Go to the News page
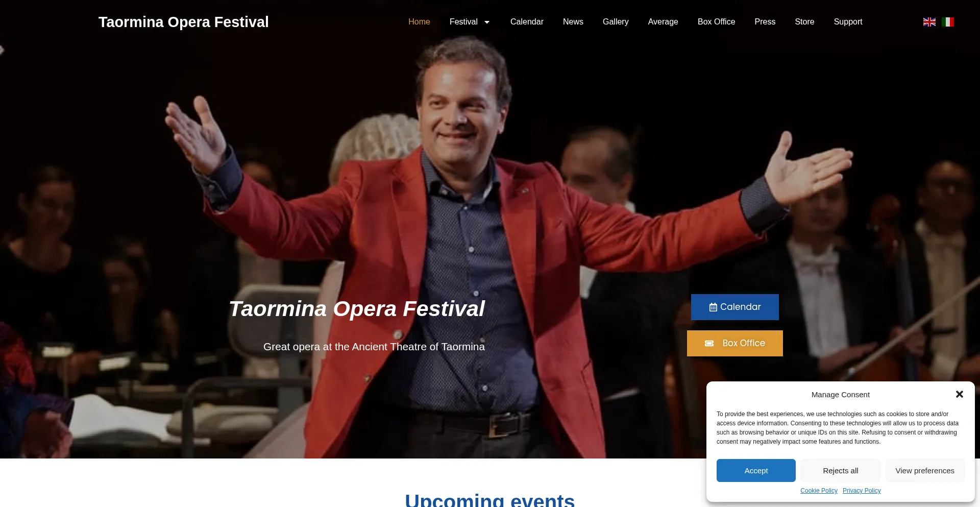 (x=573, y=22)
